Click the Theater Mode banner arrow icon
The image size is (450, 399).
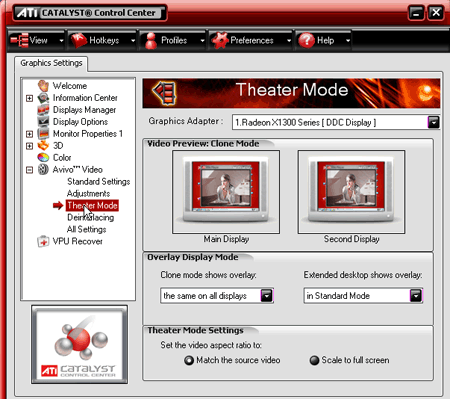point(165,93)
